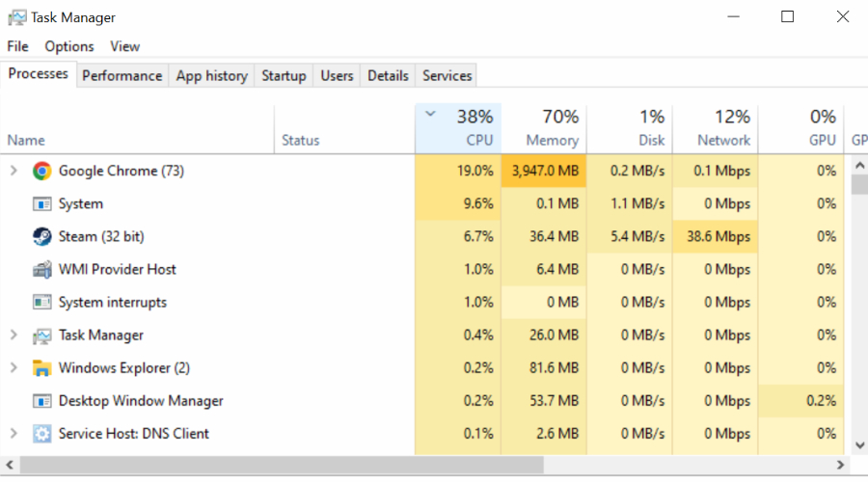
Task: Expand the Windows Explorer (2) group
Action: [14, 368]
